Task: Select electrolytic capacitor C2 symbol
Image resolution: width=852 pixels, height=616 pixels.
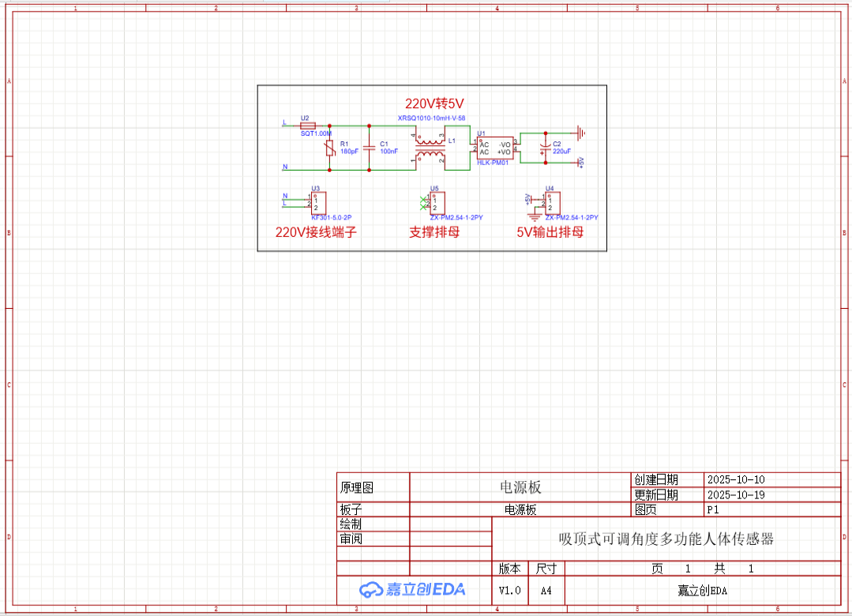Action: point(543,147)
